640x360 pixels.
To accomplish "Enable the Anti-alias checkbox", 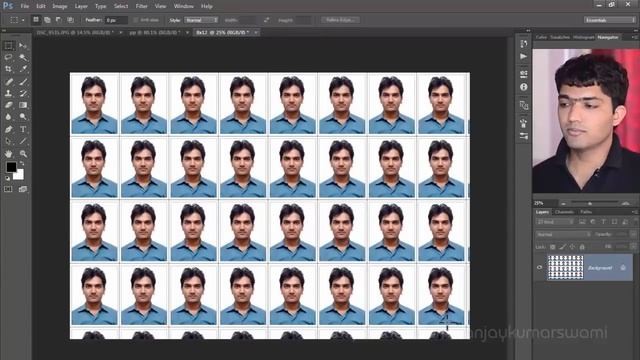I will point(136,20).
